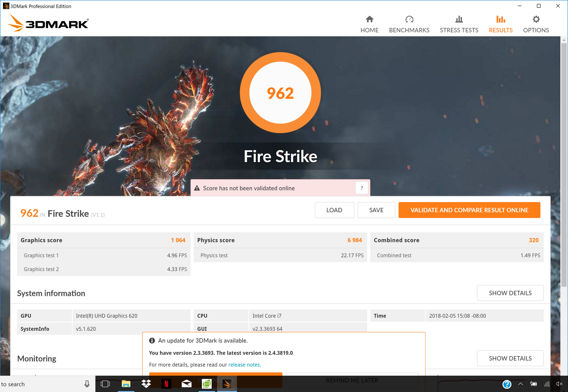Open the Options tab
568x392 pixels.
(536, 24)
